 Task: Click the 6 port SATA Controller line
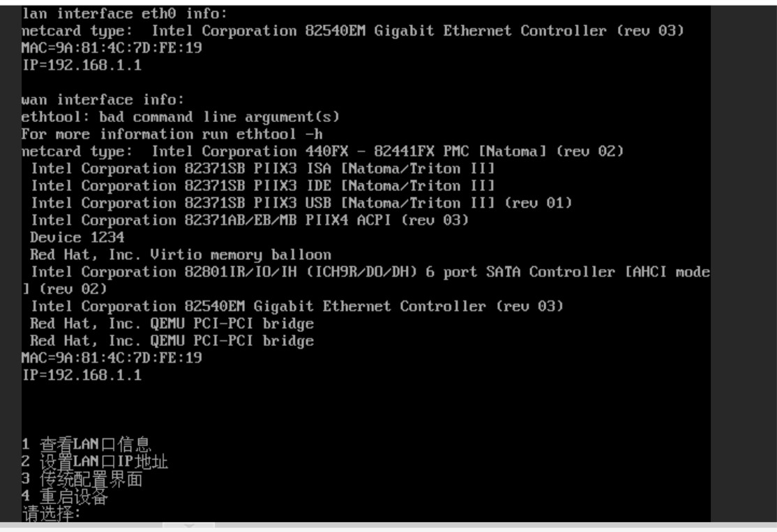(x=370, y=272)
